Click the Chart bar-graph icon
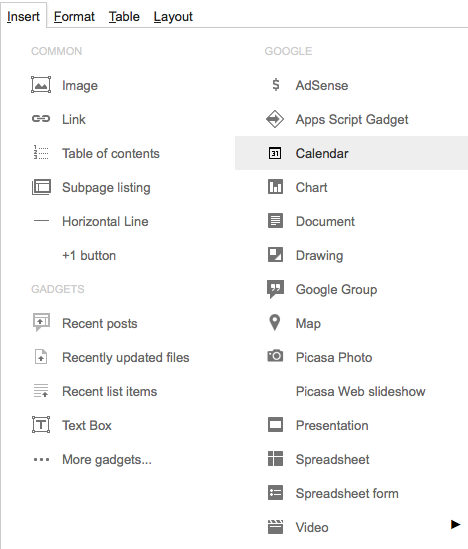468x549 pixels. [275, 187]
